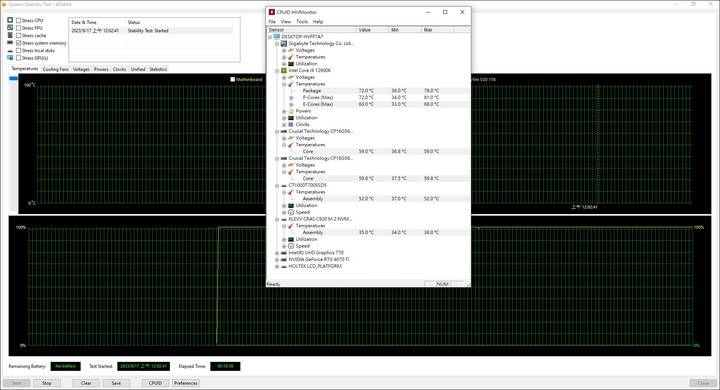Switch to the Voltages tab in AIDA64
Viewport: 720px width, 390px height.
pyautogui.click(x=81, y=69)
